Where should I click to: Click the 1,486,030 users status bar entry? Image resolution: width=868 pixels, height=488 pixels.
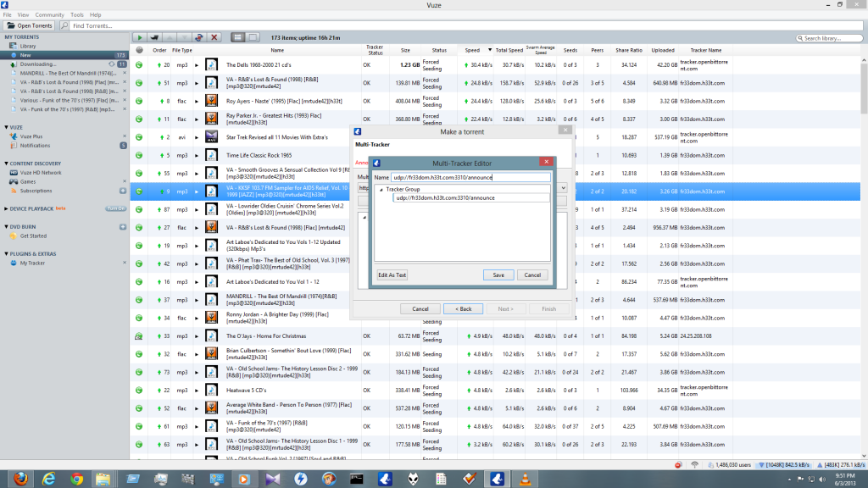(730, 465)
